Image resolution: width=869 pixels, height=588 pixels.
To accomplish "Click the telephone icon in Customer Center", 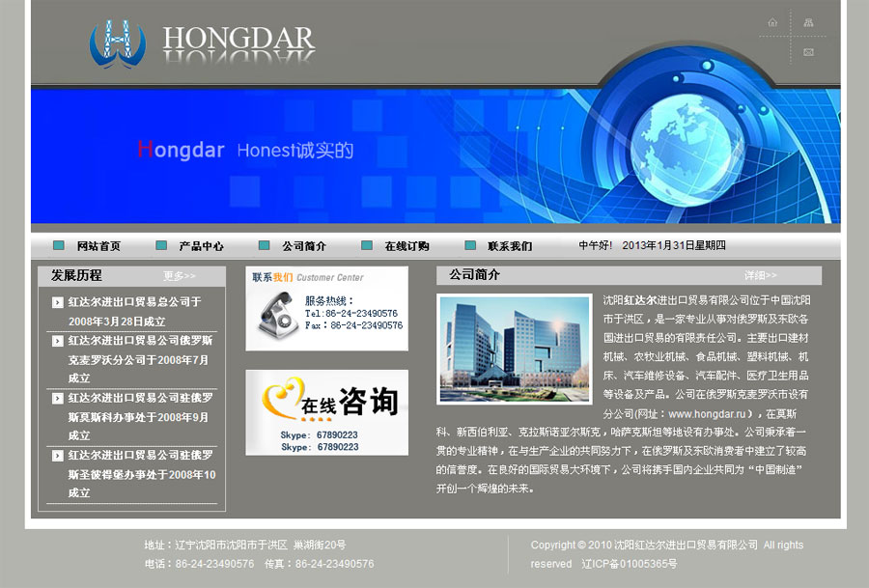I will coord(274,313).
